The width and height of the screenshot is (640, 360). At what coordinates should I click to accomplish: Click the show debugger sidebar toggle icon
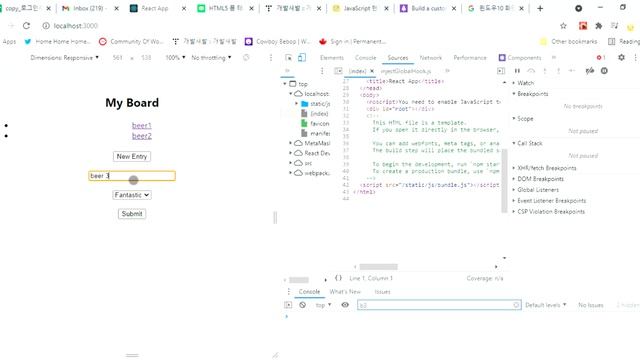point(501,71)
